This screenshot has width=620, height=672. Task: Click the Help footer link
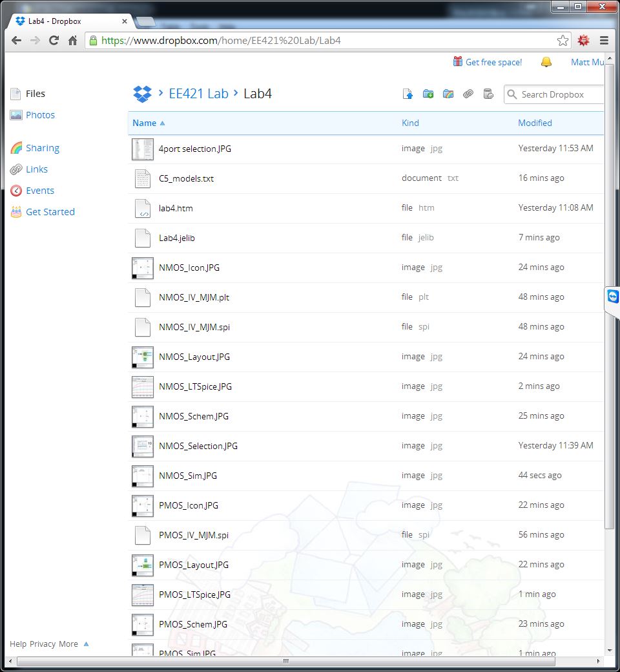[x=18, y=644]
